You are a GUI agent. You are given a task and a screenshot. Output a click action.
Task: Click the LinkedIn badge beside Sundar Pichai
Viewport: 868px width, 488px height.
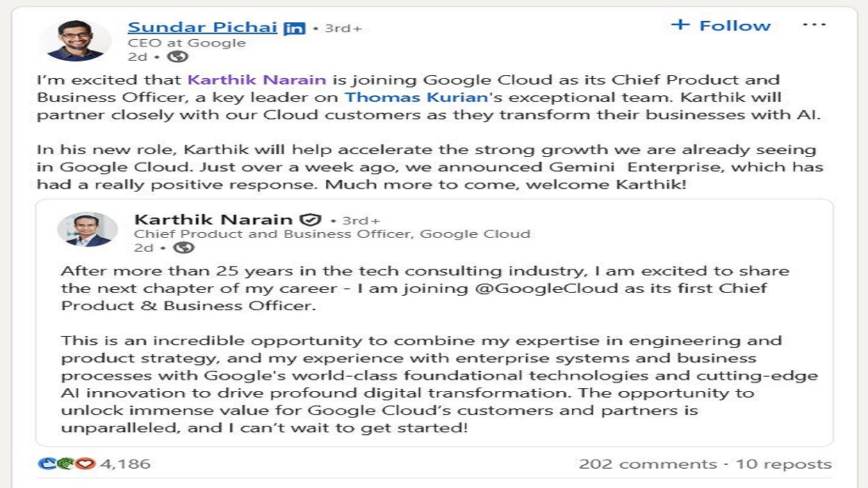click(x=294, y=29)
